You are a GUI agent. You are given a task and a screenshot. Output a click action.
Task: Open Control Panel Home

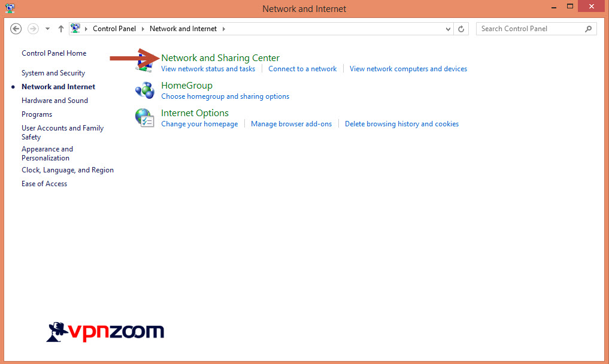click(x=54, y=53)
